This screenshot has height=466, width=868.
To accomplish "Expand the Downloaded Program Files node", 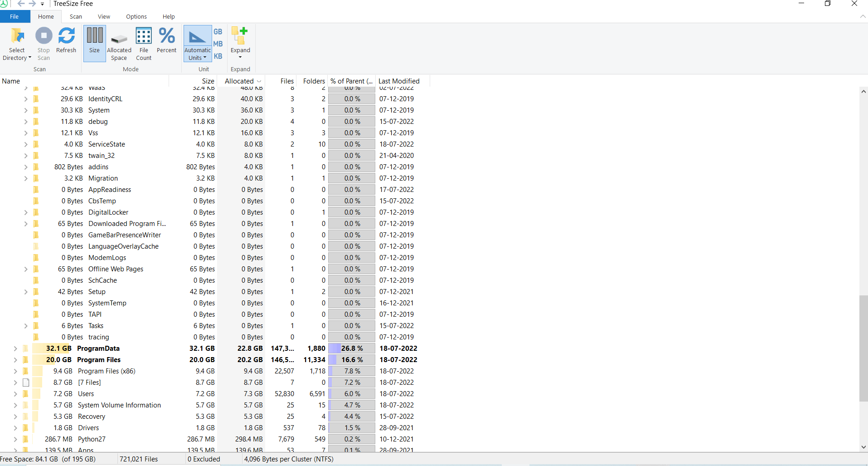I will (26, 224).
